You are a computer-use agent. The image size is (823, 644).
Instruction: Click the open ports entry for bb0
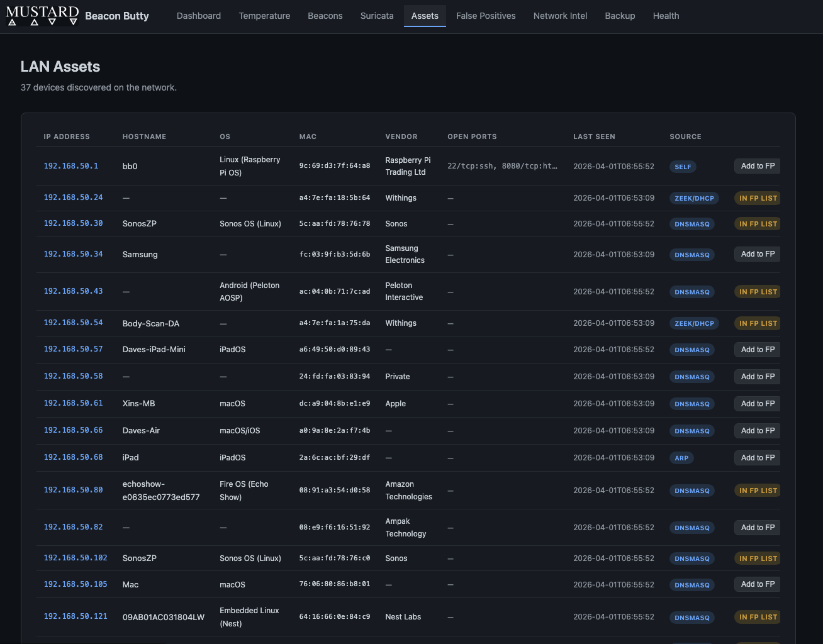(502, 166)
